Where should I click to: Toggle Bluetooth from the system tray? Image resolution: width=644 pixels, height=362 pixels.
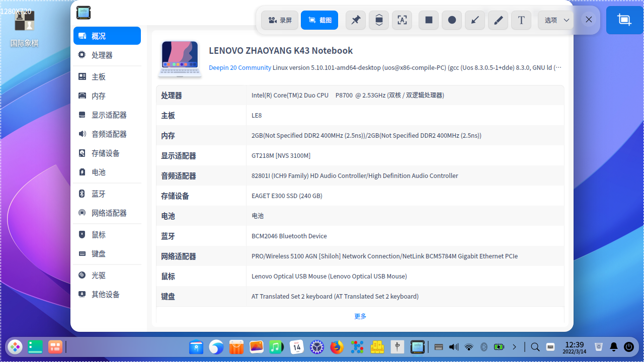coord(484,347)
